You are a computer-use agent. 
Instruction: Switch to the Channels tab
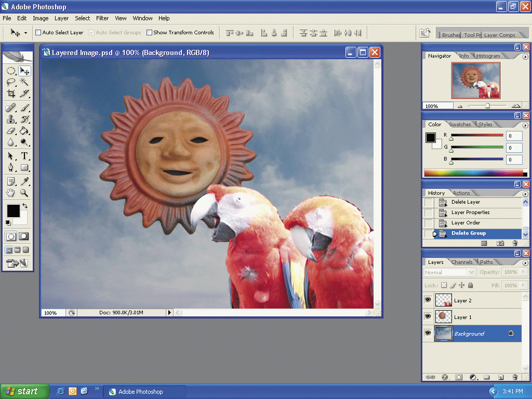tap(461, 262)
